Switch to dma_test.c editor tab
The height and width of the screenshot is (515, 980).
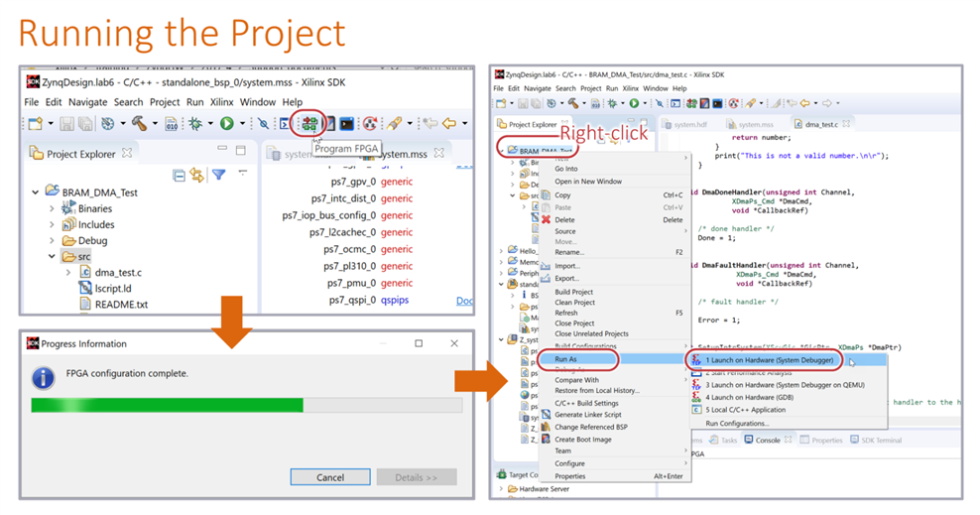(820, 124)
